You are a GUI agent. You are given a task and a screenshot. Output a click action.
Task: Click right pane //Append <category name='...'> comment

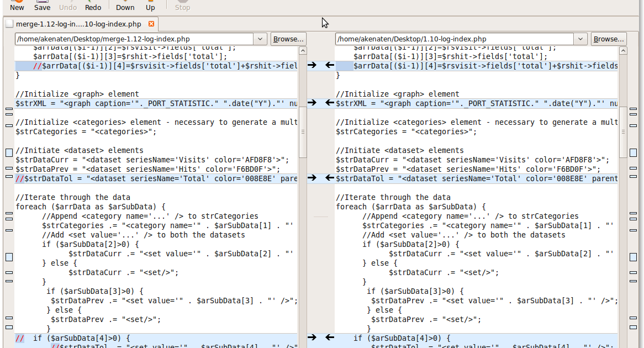(x=470, y=216)
